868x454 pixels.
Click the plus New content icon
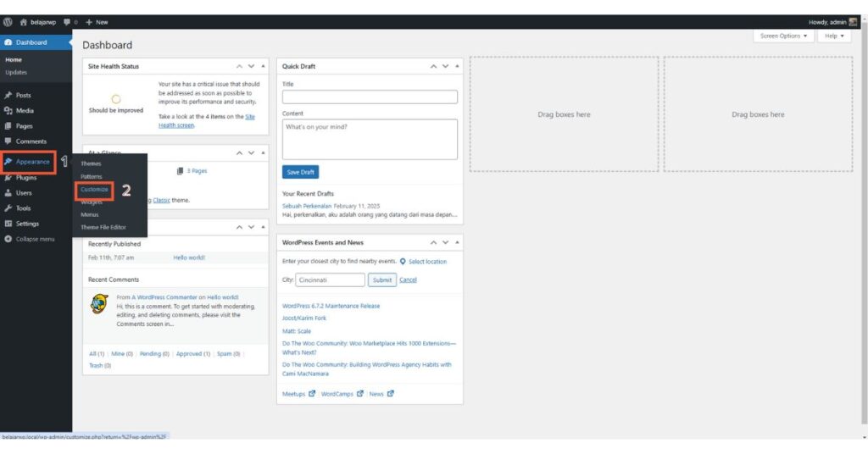tap(88, 22)
